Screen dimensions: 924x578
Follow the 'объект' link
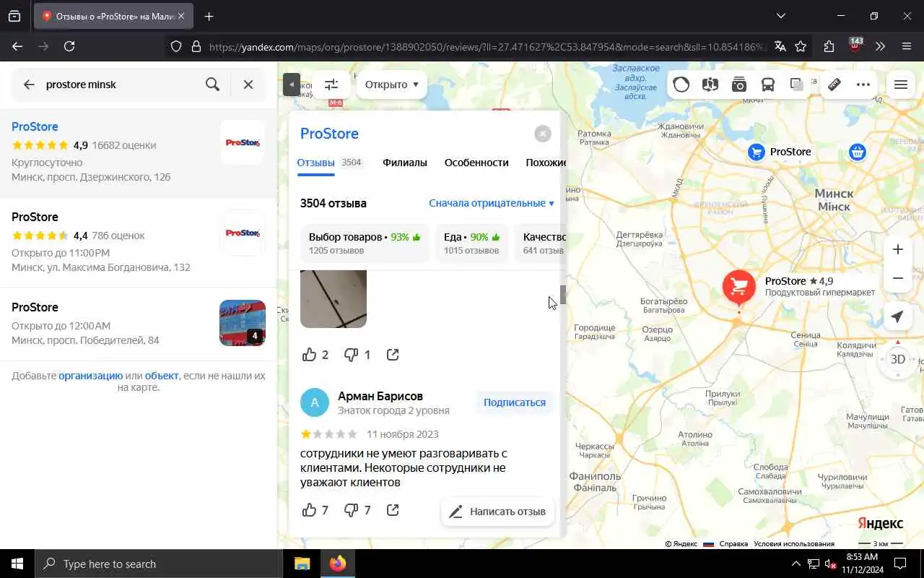(162, 376)
